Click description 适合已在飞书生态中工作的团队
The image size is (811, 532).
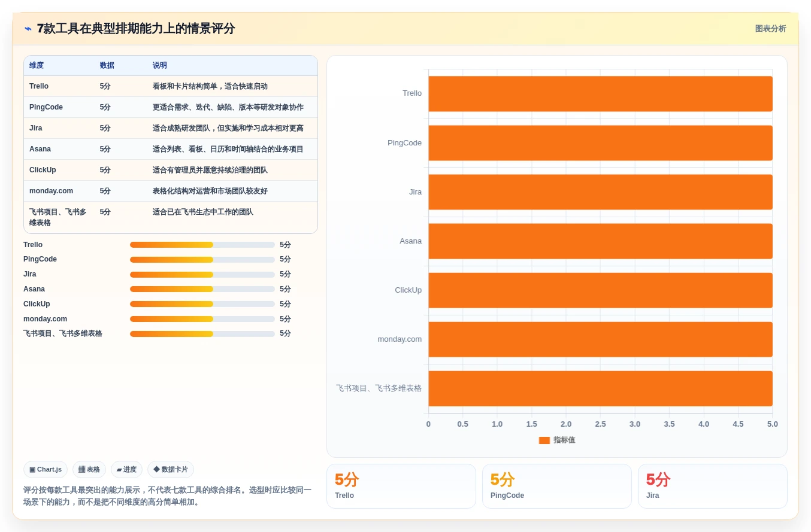[x=202, y=212]
